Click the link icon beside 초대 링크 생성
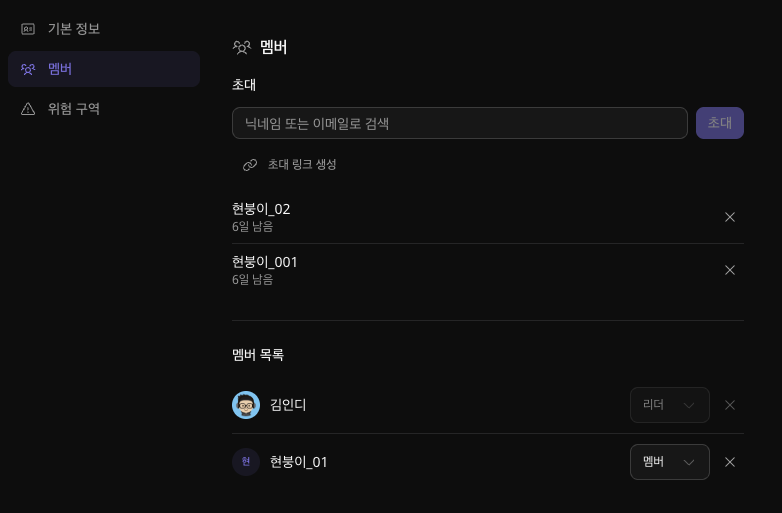 click(x=250, y=164)
